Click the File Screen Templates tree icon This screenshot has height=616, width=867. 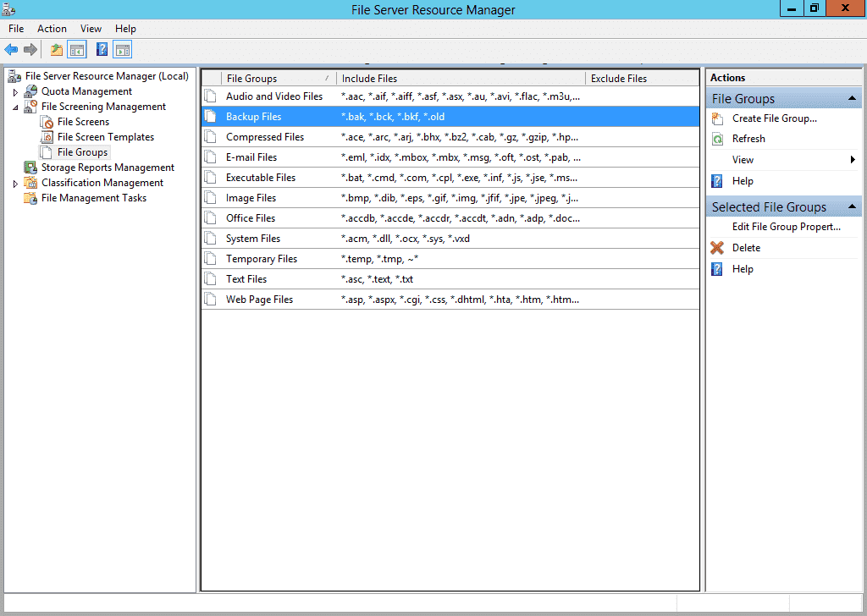click(x=47, y=137)
